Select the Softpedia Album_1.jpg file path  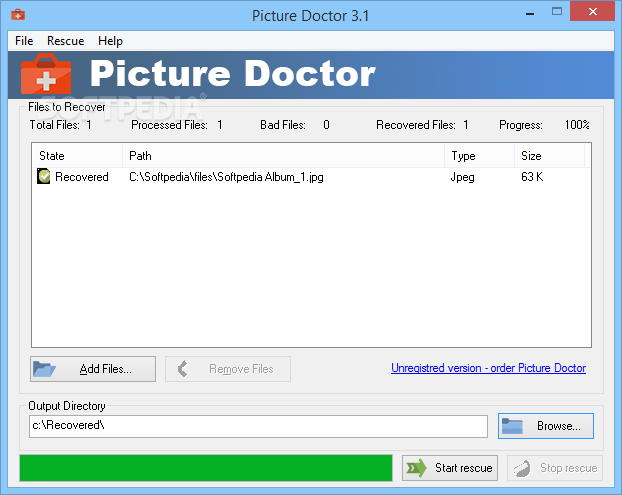(226, 177)
